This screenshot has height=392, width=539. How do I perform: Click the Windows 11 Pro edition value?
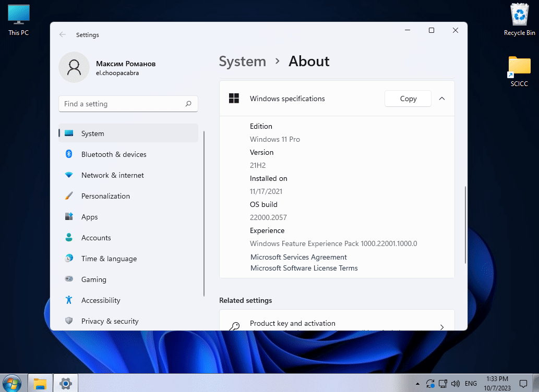[x=275, y=139]
